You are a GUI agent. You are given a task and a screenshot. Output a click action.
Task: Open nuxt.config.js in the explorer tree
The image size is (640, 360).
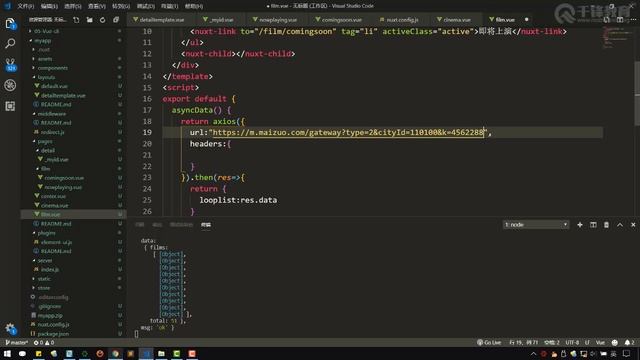coord(53,324)
